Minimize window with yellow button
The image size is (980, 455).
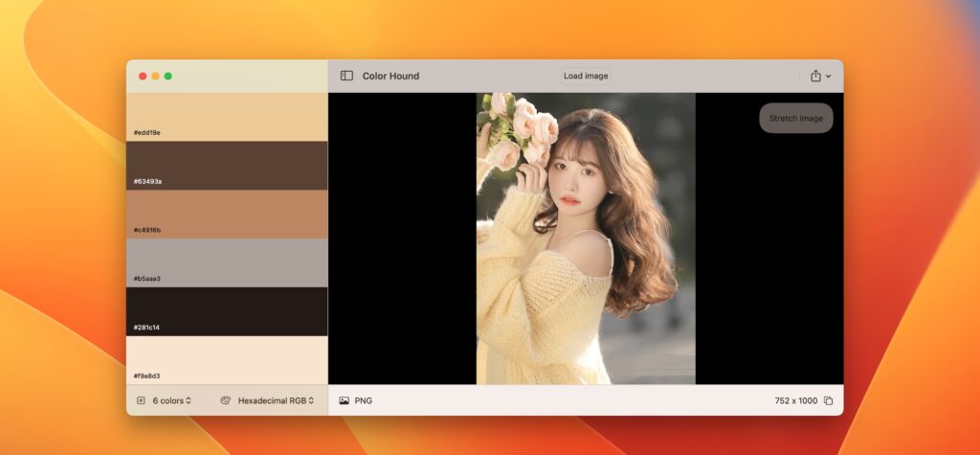[x=155, y=77]
